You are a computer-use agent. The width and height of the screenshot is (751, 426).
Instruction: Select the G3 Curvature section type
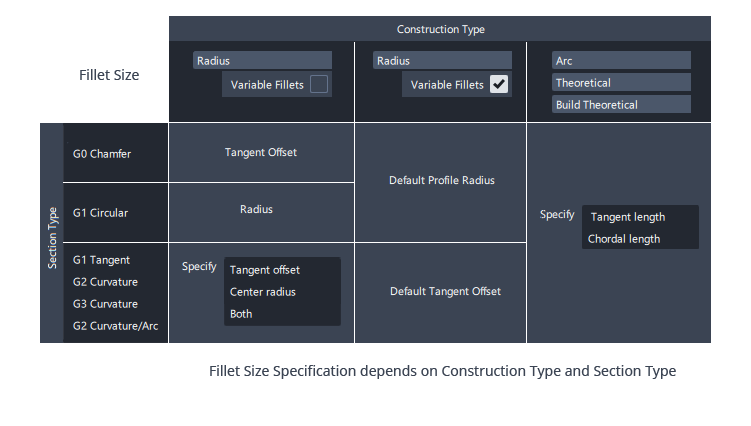click(x=105, y=304)
